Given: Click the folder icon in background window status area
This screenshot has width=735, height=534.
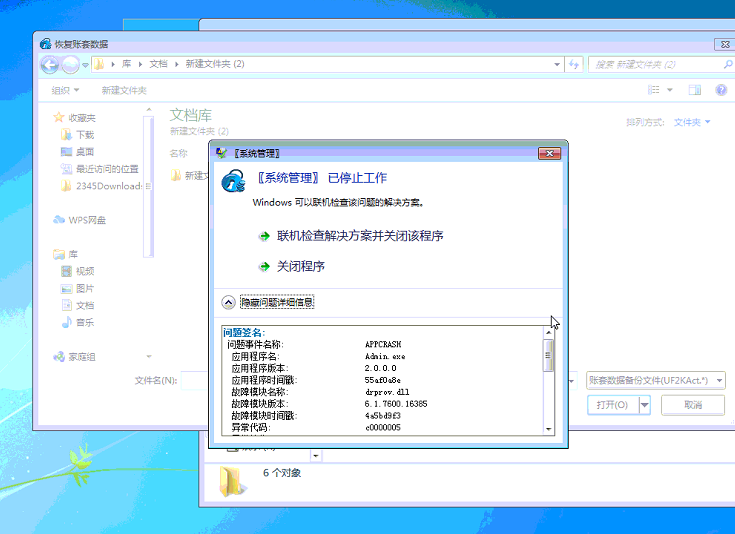Looking at the screenshot, I should point(233,481).
